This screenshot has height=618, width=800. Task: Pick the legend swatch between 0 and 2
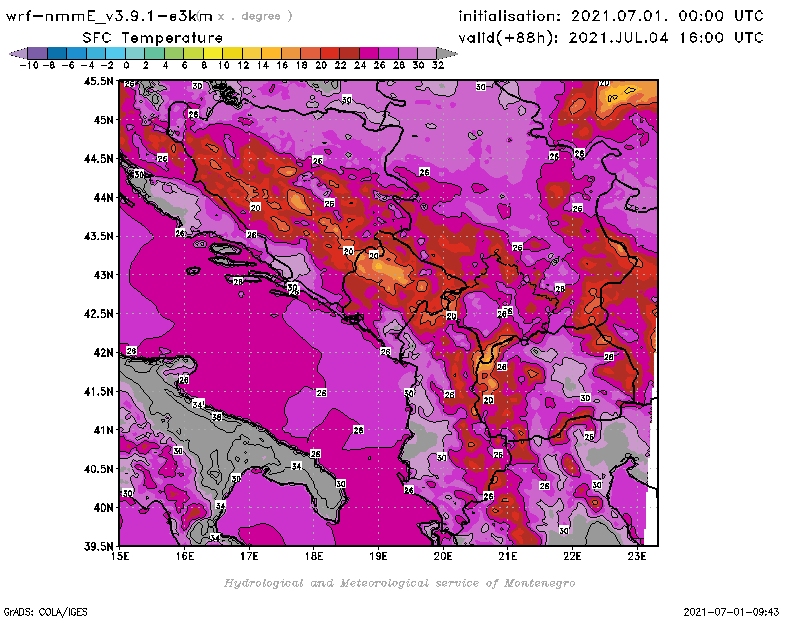click(135, 53)
